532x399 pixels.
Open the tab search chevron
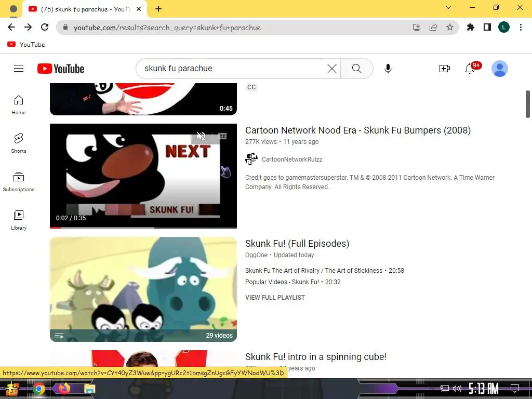(448, 7)
